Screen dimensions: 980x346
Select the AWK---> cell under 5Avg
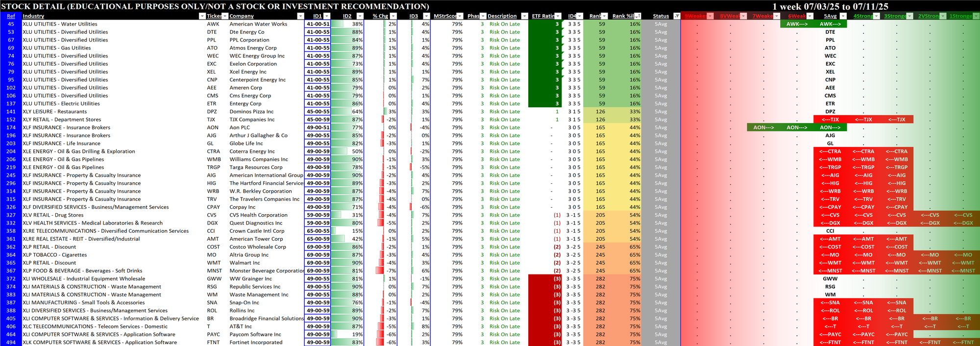click(x=830, y=24)
